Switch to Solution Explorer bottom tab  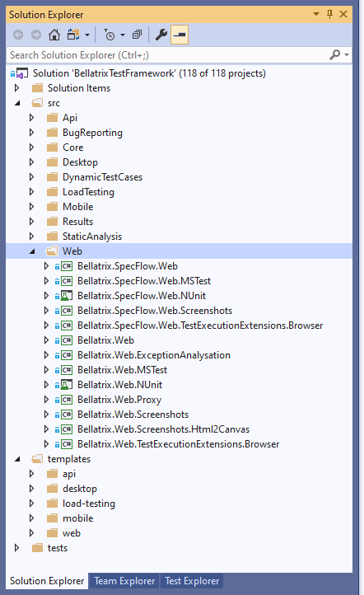pos(47,581)
